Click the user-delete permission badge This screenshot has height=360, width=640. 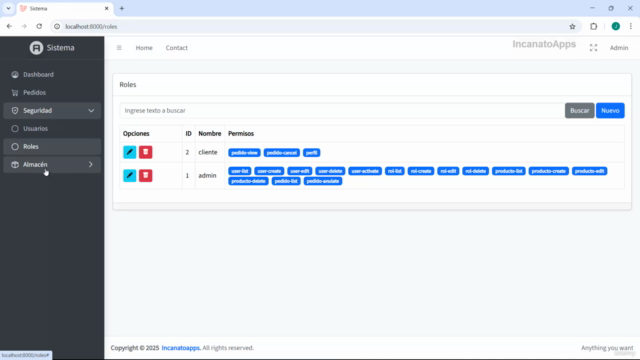click(330, 171)
